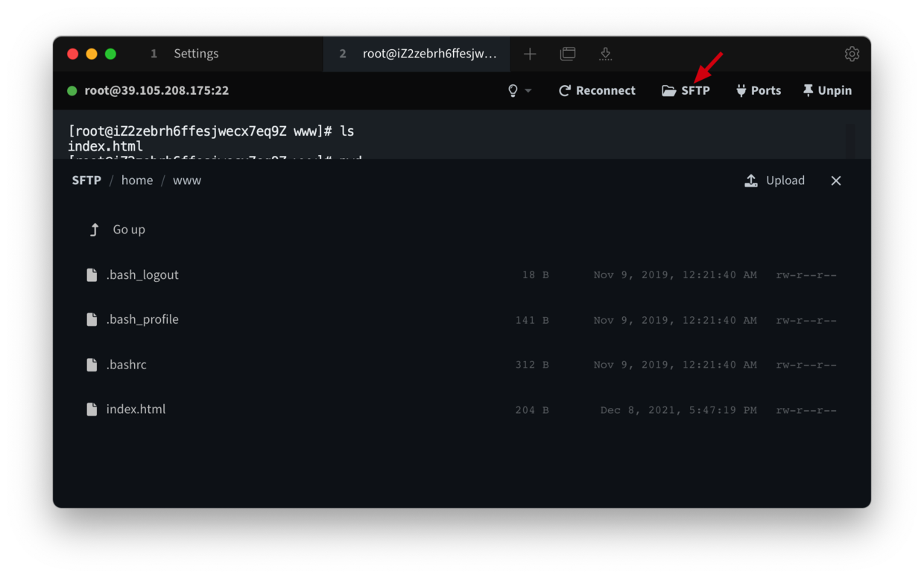924x578 pixels.
Task: Switch to the Settings tab
Action: click(x=186, y=54)
